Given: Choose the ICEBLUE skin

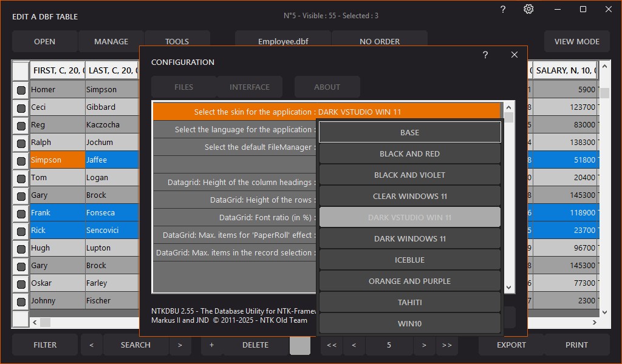Looking at the screenshot, I should (x=410, y=260).
